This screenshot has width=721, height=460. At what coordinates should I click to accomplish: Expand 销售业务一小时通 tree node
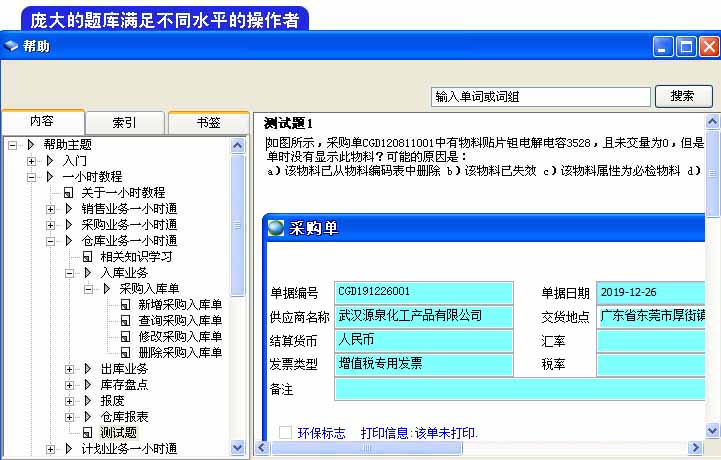[x=51, y=208]
